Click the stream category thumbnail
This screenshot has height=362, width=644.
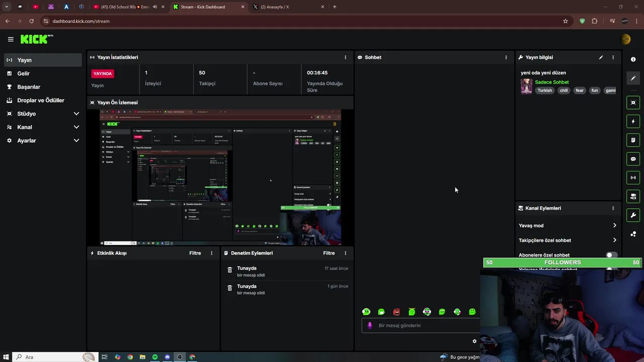(526, 86)
